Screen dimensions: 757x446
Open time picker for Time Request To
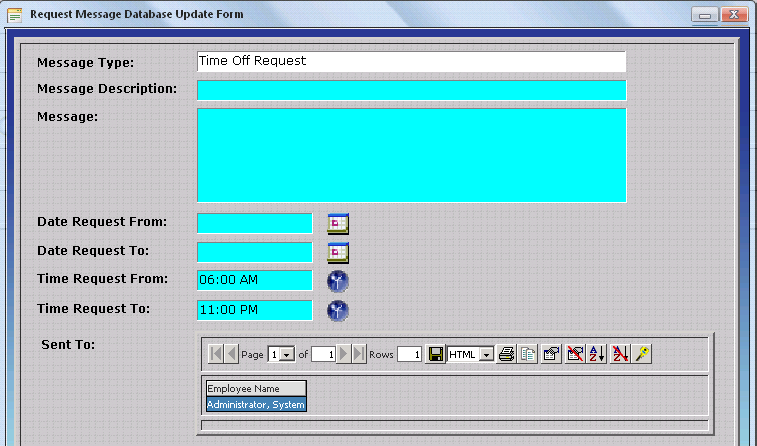[x=338, y=310]
